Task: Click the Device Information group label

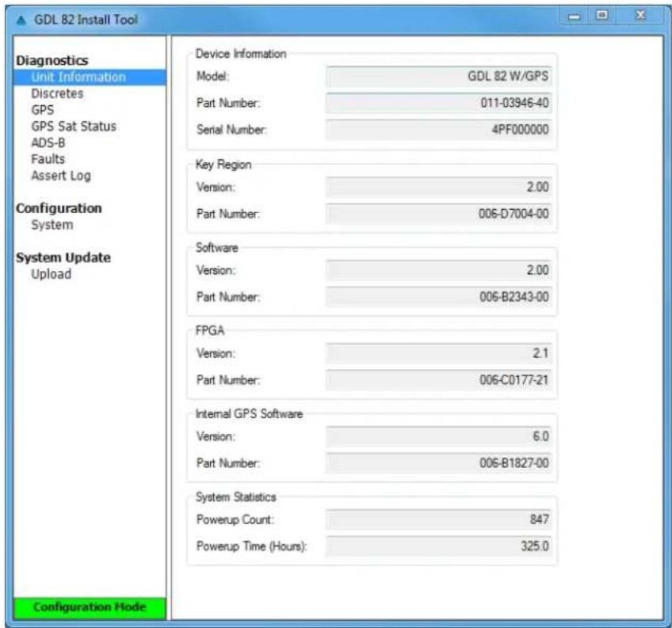Action: (x=241, y=54)
